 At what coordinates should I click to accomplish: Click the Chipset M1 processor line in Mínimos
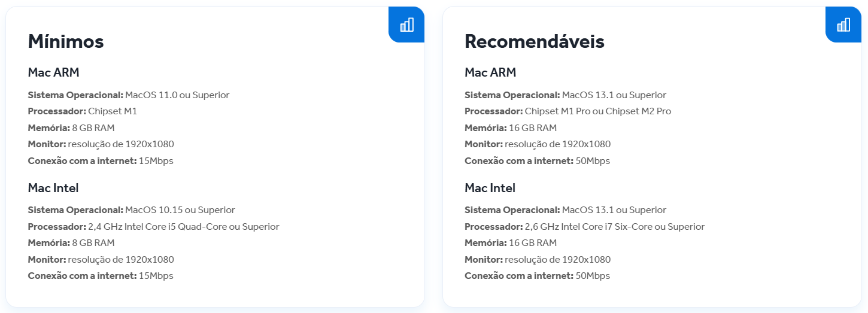coord(83,111)
